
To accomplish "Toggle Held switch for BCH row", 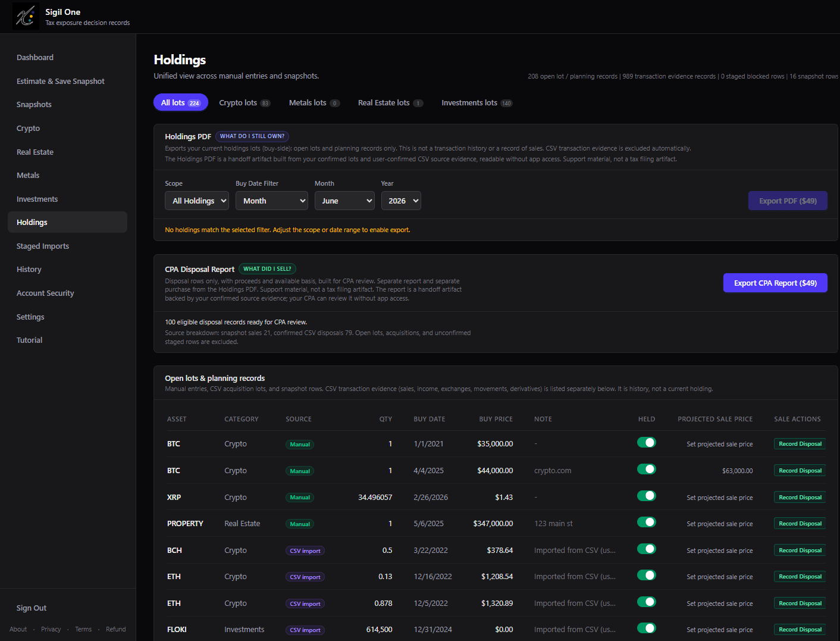I will coord(646,549).
